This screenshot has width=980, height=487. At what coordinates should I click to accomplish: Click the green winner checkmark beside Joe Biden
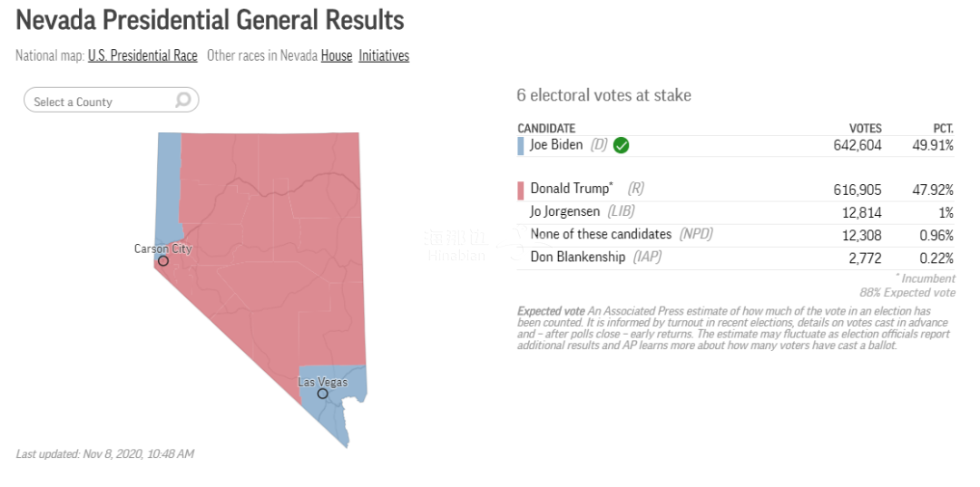(x=622, y=145)
